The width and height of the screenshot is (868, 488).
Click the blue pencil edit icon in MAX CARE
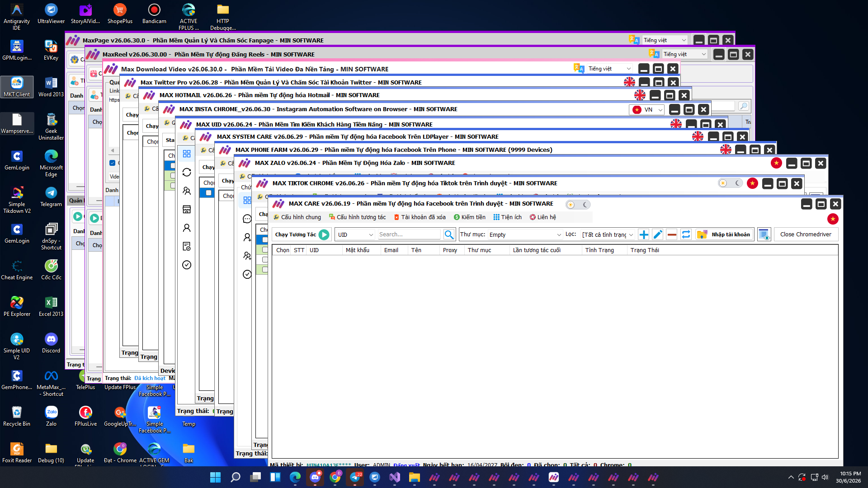(658, 235)
